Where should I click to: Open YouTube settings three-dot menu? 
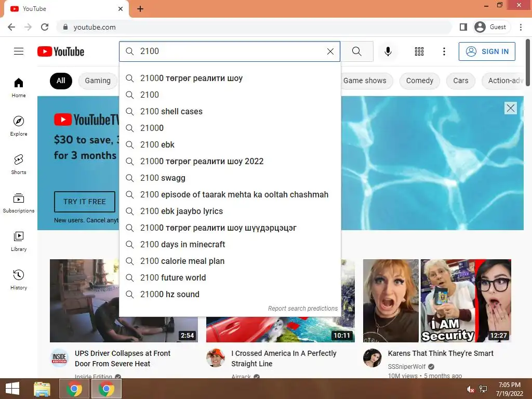tap(444, 51)
